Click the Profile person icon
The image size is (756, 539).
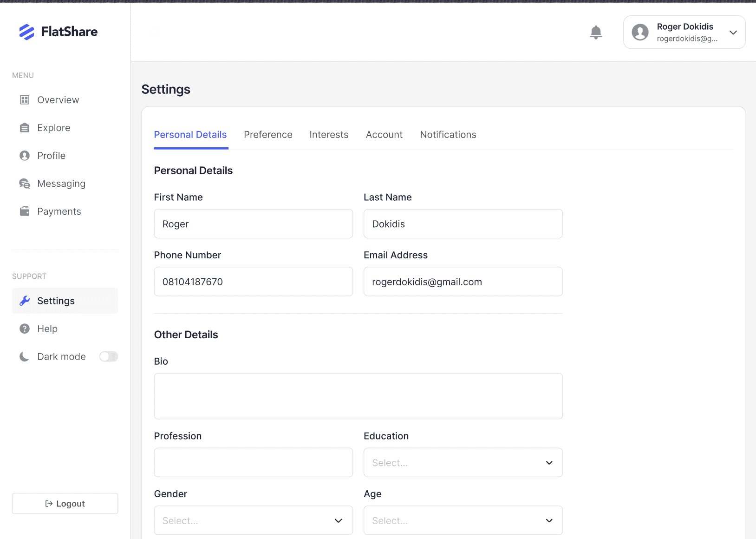[x=25, y=156]
